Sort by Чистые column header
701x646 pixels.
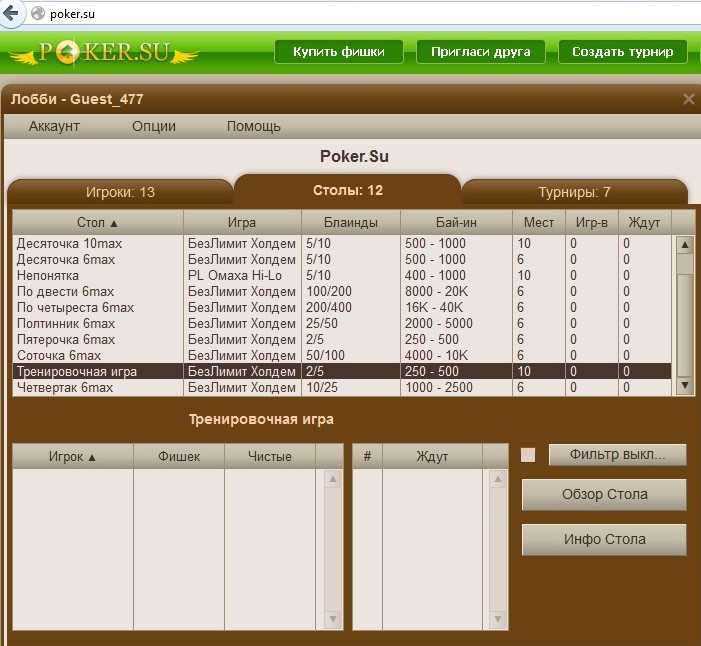[270, 456]
